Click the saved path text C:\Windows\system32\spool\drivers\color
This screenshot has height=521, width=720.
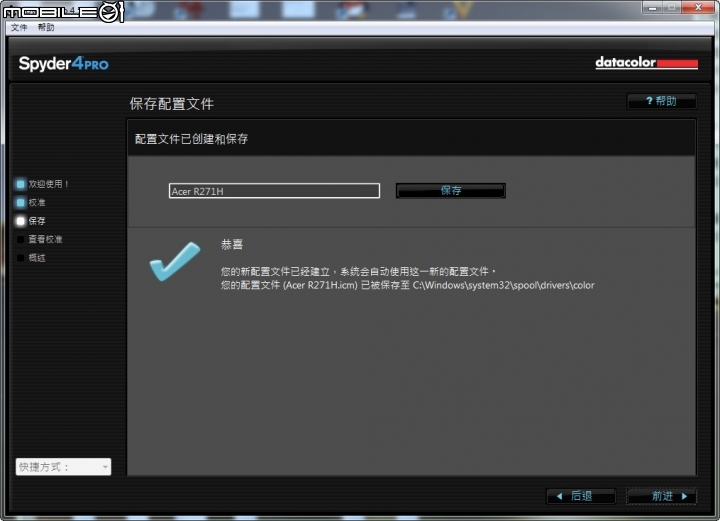point(503,285)
